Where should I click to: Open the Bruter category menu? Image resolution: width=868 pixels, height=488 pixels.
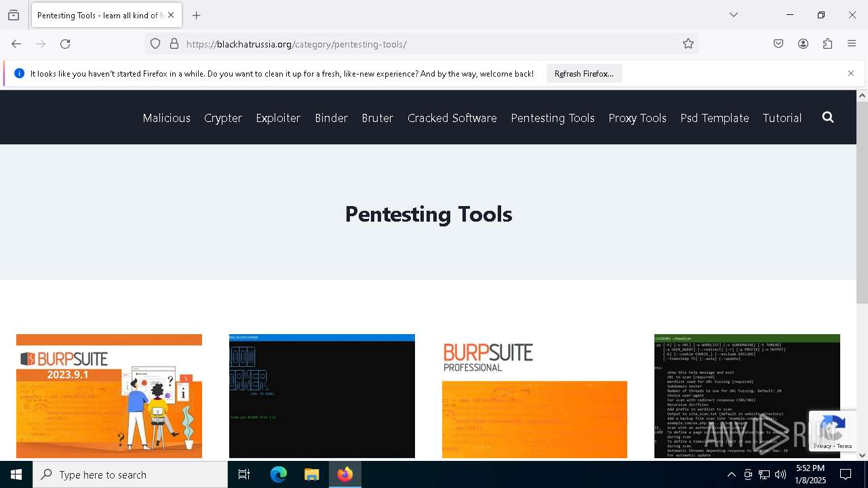pos(377,118)
